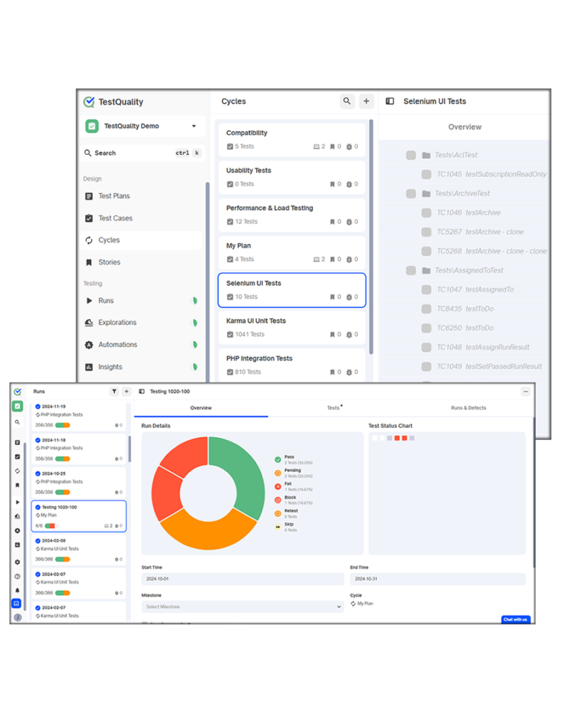Check the TC1047 testAssignedTo checkbox
564x728 pixels.
click(x=426, y=290)
